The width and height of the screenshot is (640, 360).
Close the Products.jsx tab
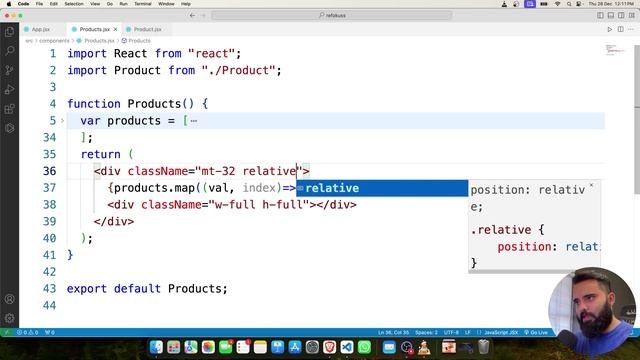(x=116, y=29)
